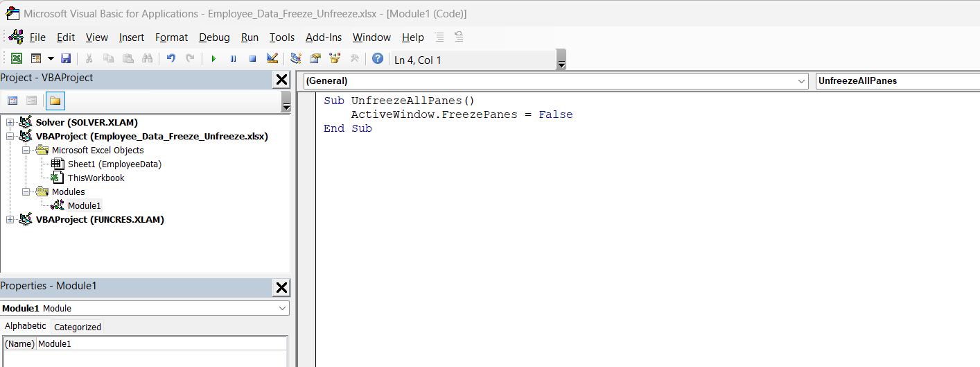Click the outdent icon after Help menu

[459, 37]
